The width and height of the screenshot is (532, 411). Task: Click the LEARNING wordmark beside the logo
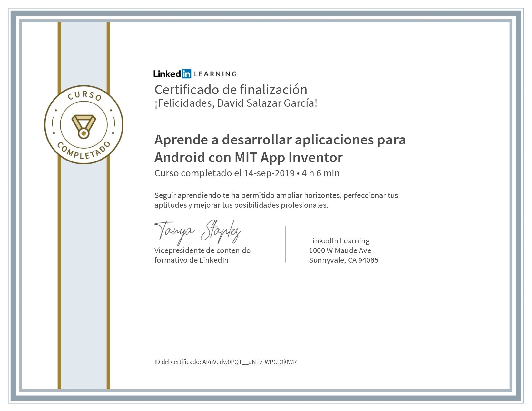[215, 74]
